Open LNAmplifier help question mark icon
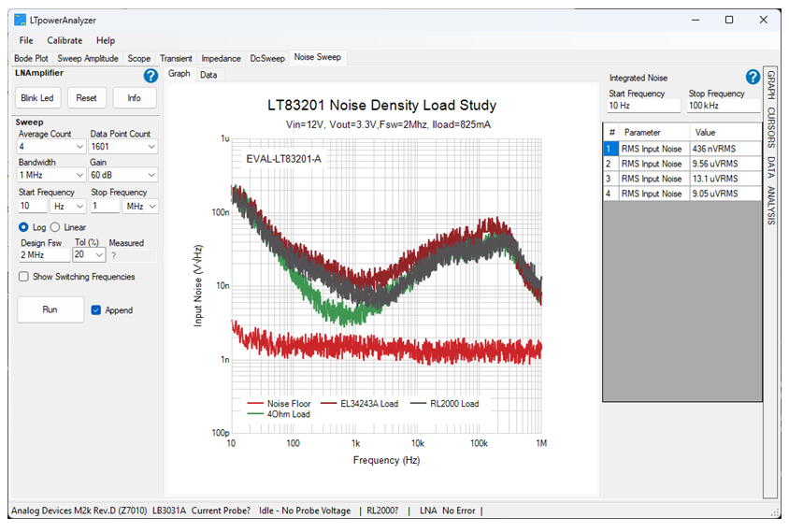 click(151, 76)
